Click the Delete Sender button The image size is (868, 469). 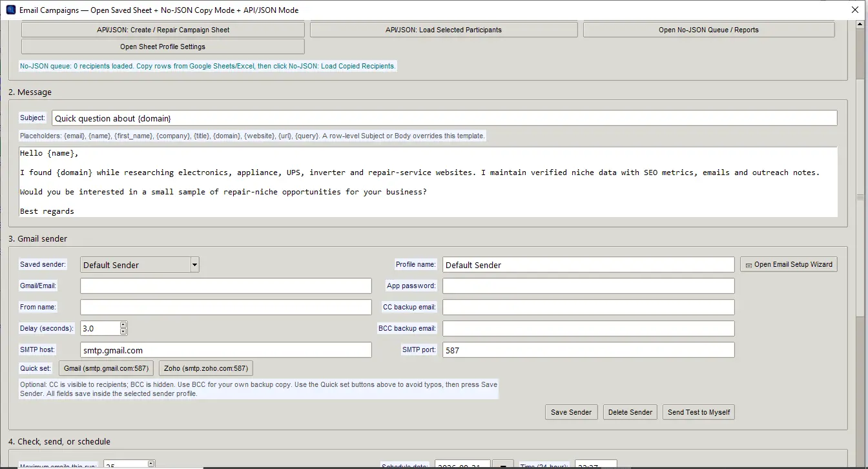(630, 412)
